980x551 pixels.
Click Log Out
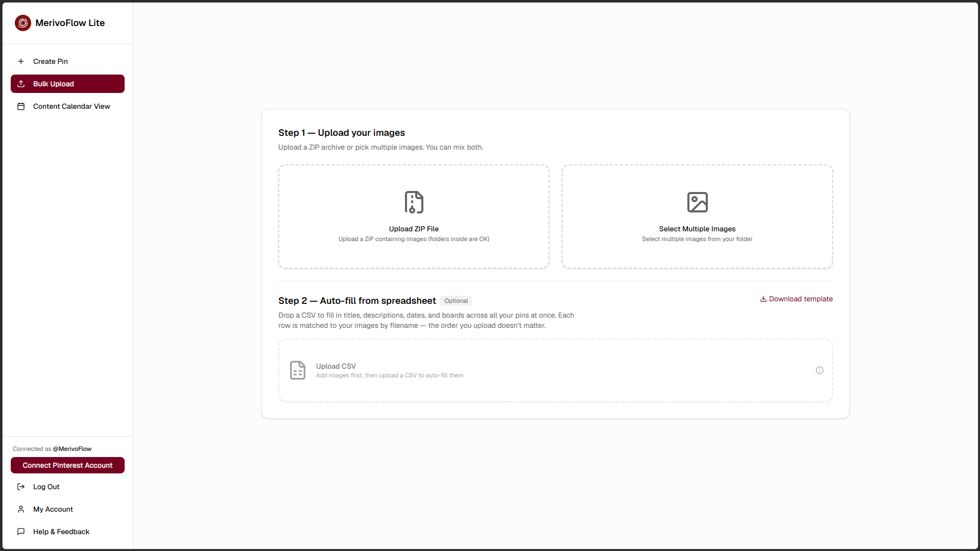(67, 487)
